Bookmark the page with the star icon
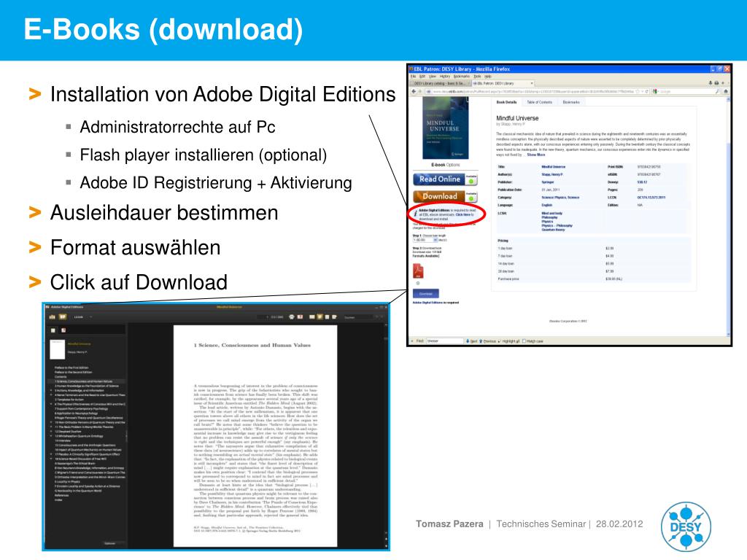The height and width of the screenshot is (560, 747). click(637, 91)
